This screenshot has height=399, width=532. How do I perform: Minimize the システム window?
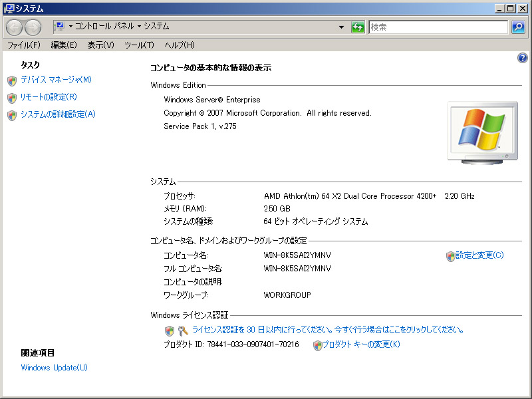click(499, 9)
